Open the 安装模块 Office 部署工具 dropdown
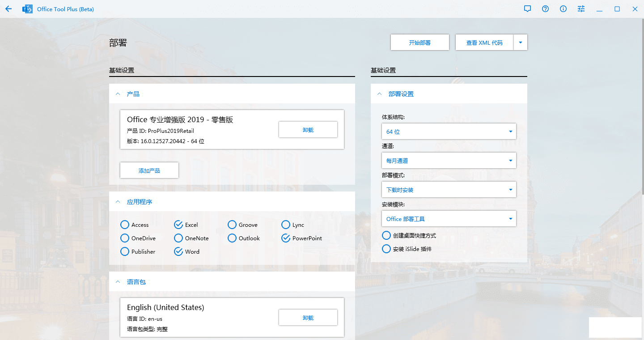Viewport: 644px width, 340px height. pyautogui.click(x=449, y=219)
